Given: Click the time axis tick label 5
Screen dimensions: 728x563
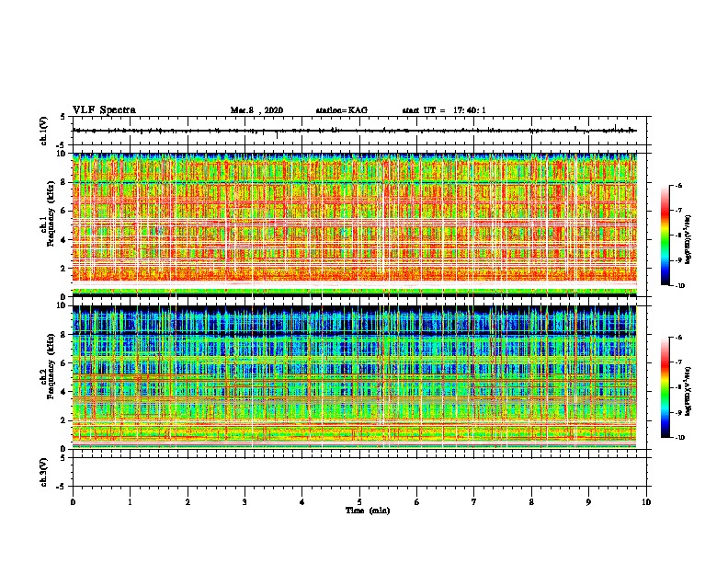Looking at the screenshot, I should [x=359, y=502].
